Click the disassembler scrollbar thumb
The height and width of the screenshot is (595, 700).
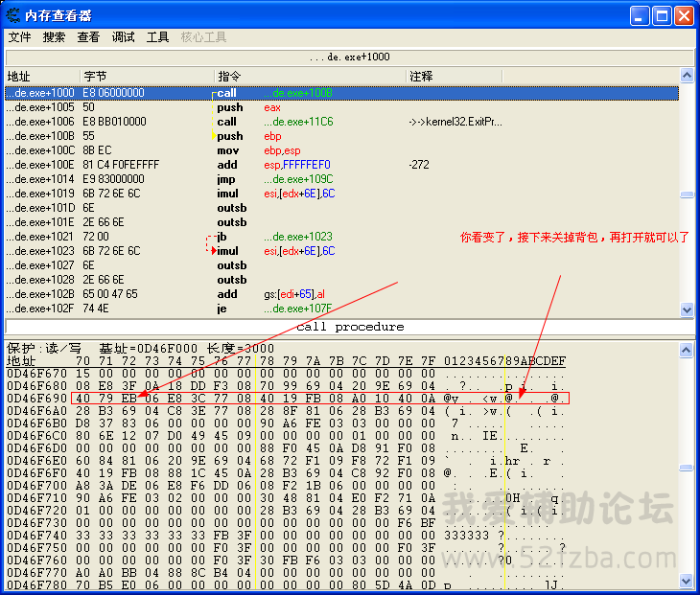(687, 195)
